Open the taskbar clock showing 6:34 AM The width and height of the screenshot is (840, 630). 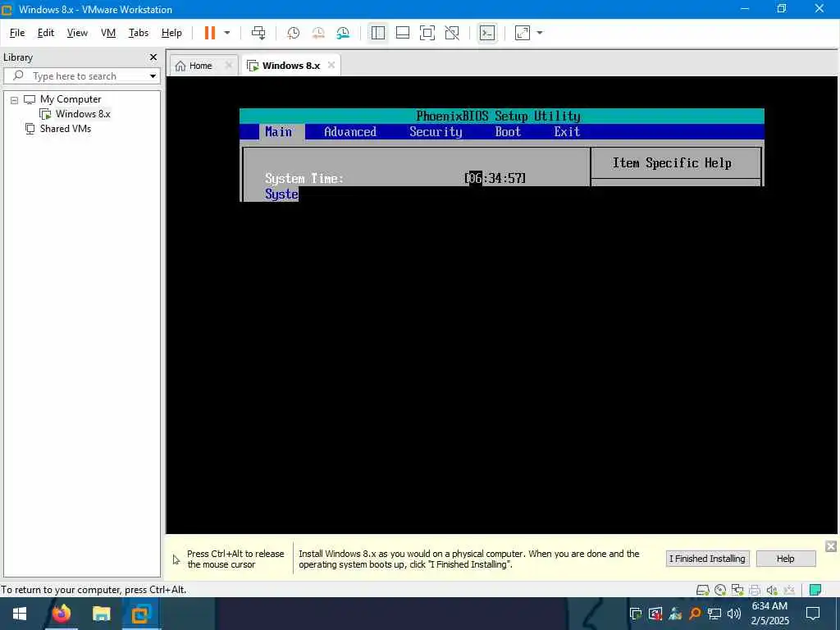coord(769,614)
